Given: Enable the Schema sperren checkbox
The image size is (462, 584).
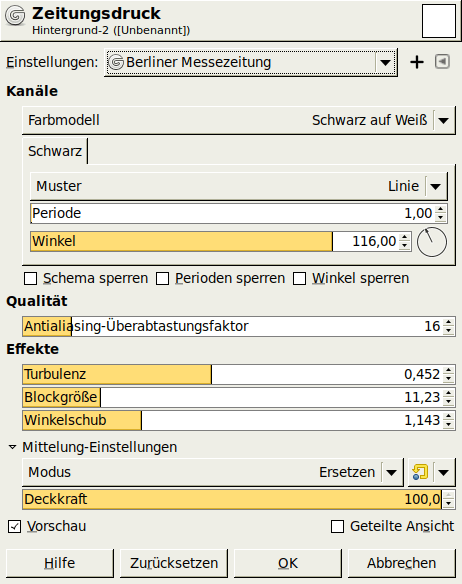Looking at the screenshot, I should (x=30, y=279).
